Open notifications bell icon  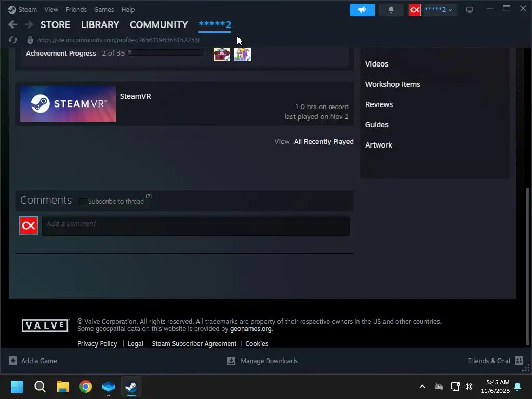coord(391,10)
